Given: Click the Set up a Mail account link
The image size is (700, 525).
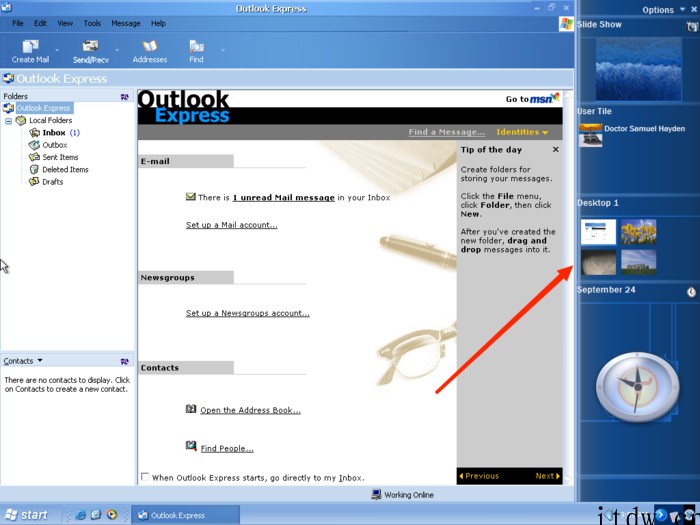Looking at the screenshot, I should point(231,225).
